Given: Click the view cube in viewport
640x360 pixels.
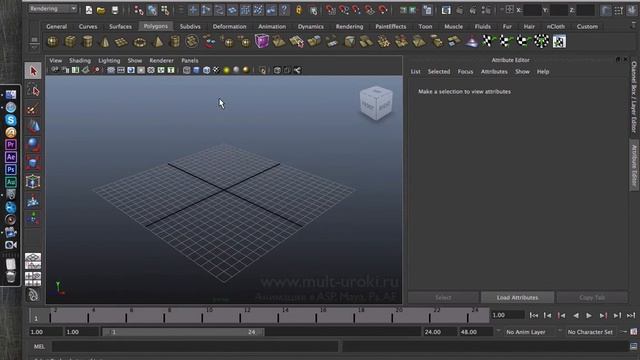Looking at the screenshot, I should tap(376, 104).
